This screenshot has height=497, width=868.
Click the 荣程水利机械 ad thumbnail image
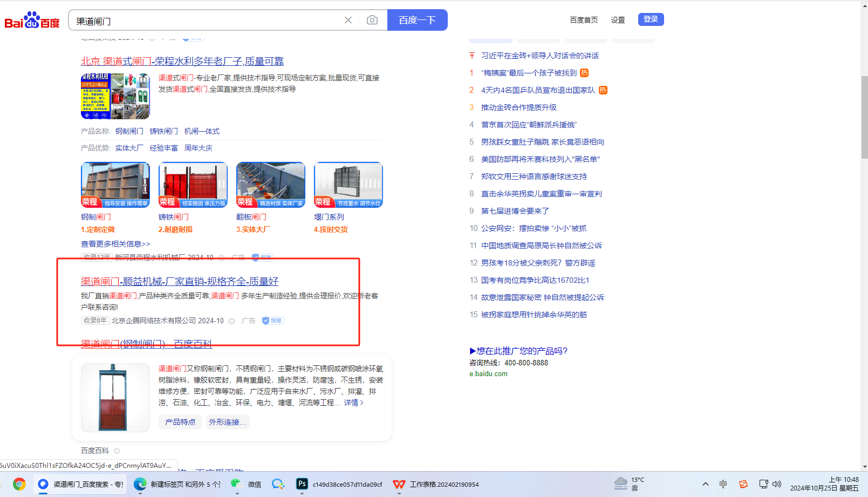115,96
